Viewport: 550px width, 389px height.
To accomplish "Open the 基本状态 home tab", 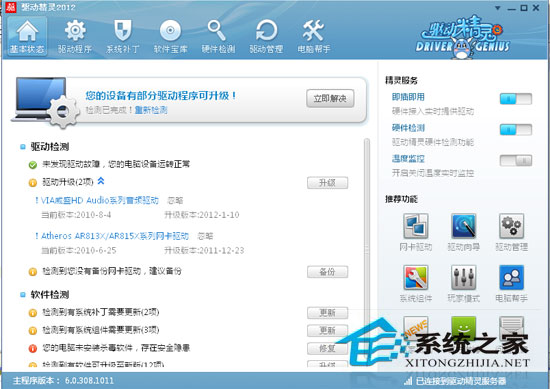I will (27, 37).
